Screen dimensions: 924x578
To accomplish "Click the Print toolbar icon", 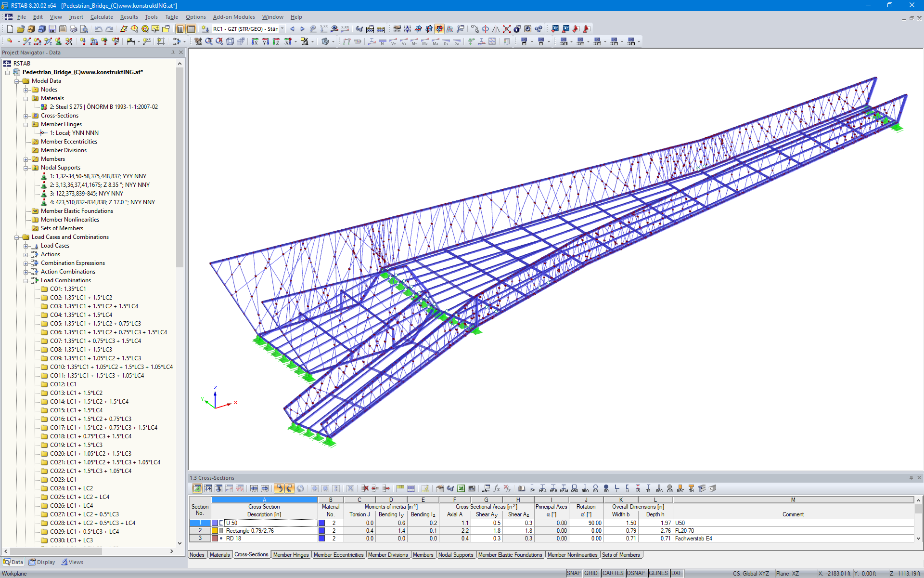I will click(x=73, y=29).
